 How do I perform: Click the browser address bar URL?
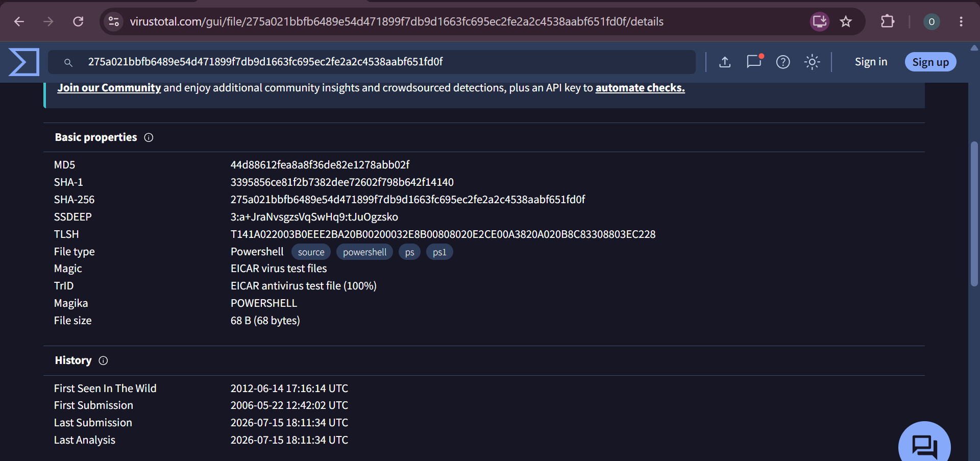click(x=397, y=21)
